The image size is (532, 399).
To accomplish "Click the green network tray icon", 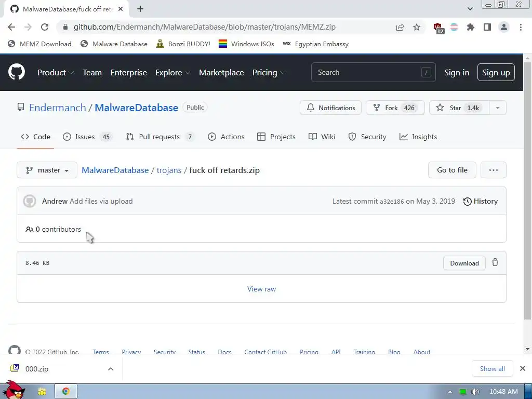I will pos(462,392).
